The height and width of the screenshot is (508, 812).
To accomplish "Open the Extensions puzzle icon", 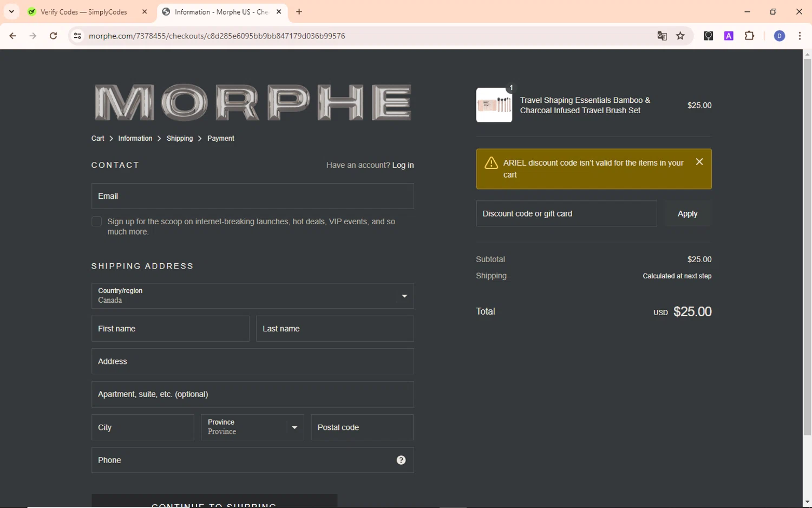I will pyautogui.click(x=749, y=36).
